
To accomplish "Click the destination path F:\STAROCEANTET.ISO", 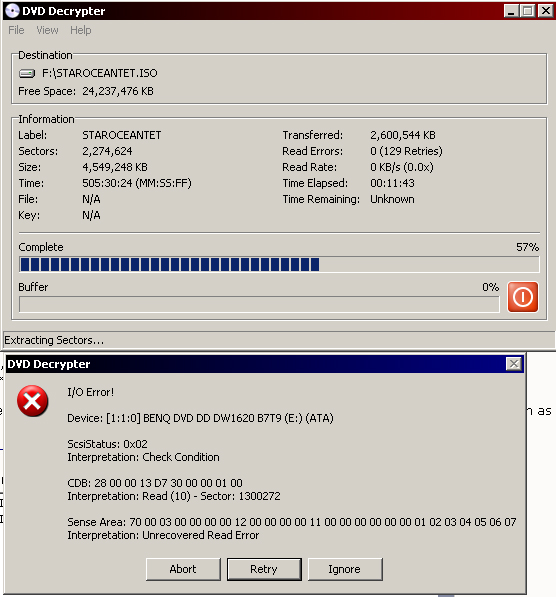I will pos(99,73).
